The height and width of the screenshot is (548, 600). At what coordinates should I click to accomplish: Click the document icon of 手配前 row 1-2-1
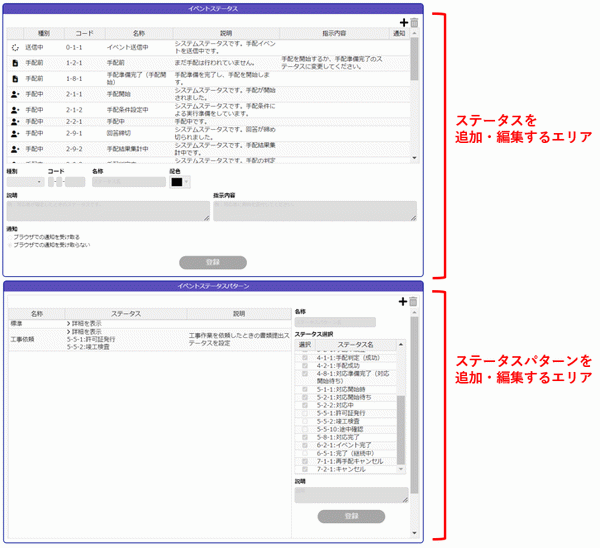point(14,62)
